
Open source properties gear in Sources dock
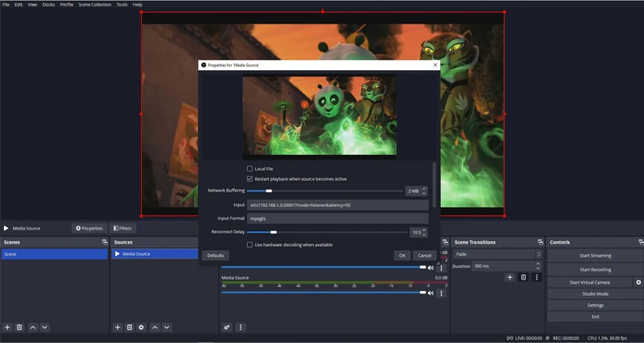(x=141, y=328)
